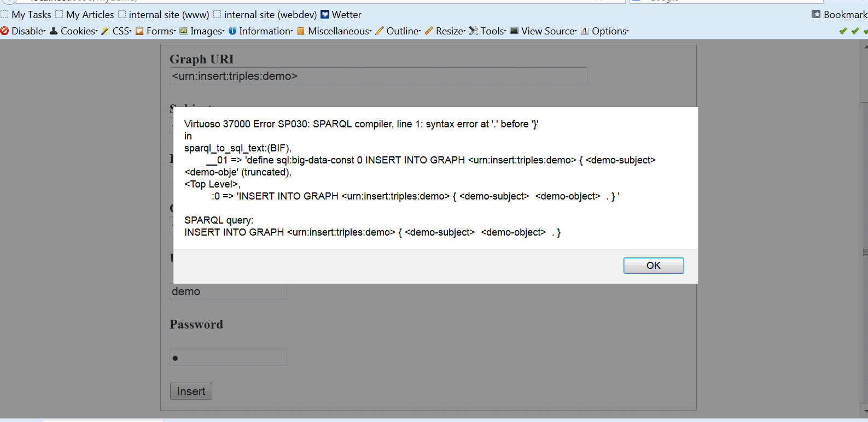Click OK to dismiss the error dialog
The width and height of the screenshot is (868, 422).
click(x=653, y=266)
